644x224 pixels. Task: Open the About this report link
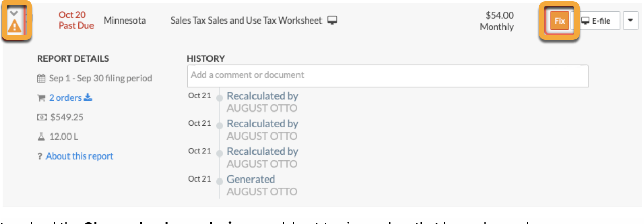[79, 156]
